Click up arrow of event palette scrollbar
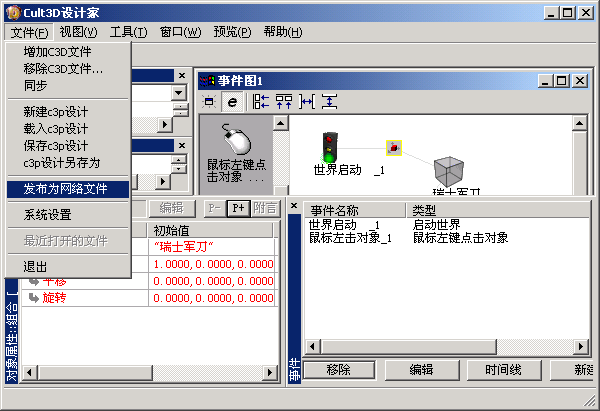This screenshot has height=411, width=600. pyautogui.click(x=281, y=123)
